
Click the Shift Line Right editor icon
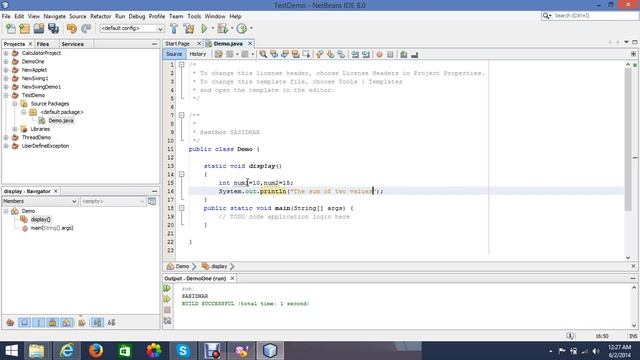[366, 54]
